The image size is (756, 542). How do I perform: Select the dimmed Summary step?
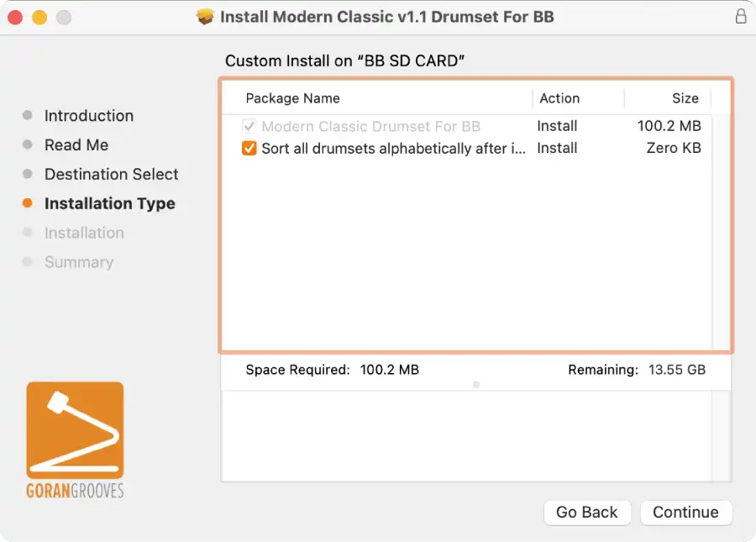tap(79, 262)
